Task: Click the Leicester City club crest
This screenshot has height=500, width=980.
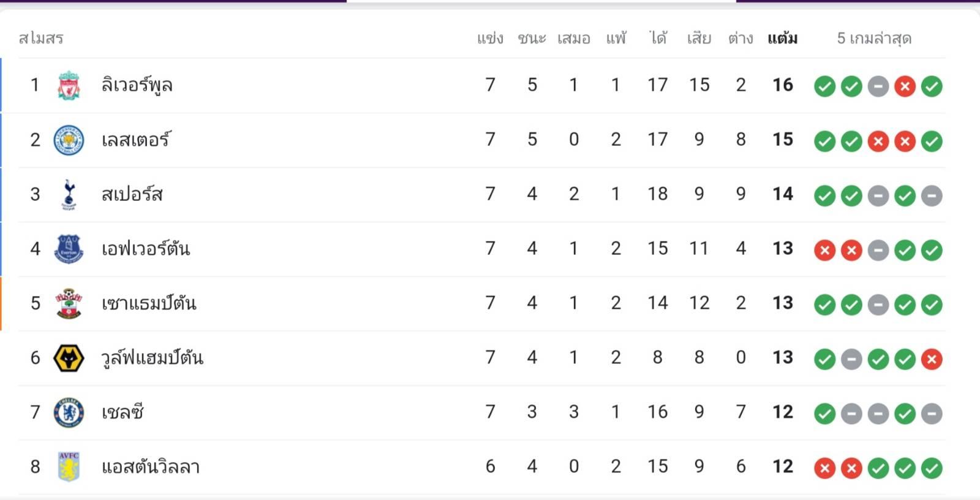Action: click(69, 140)
